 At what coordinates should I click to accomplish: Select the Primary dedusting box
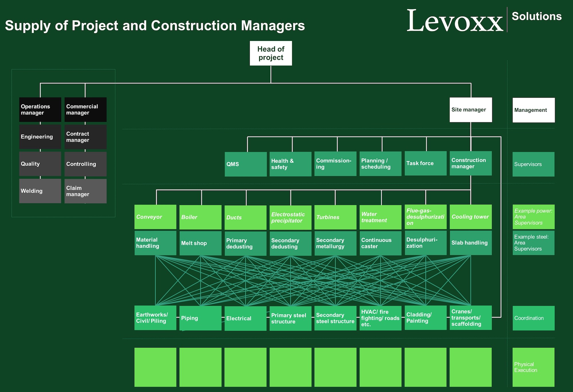pyautogui.click(x=246, y=243)
